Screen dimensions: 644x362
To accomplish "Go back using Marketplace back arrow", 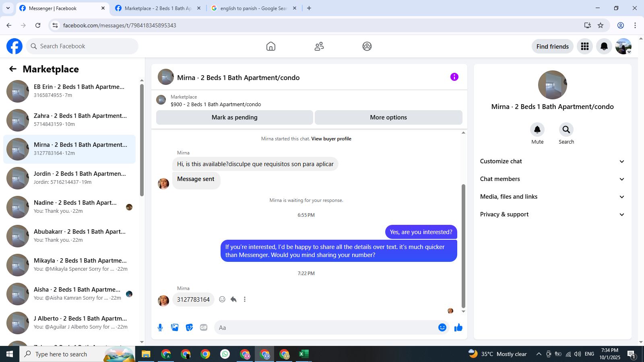I will (x=13, y=69).
